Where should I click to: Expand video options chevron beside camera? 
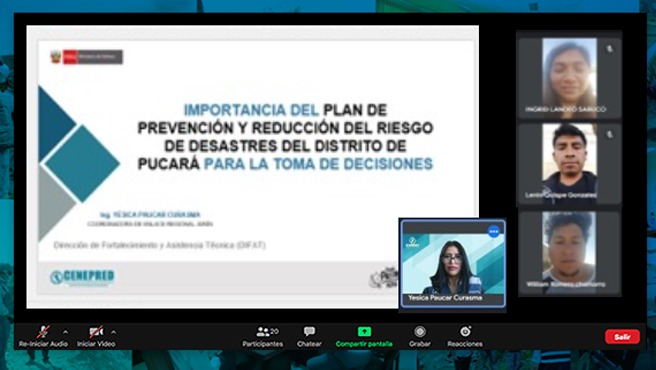[113, 332]
